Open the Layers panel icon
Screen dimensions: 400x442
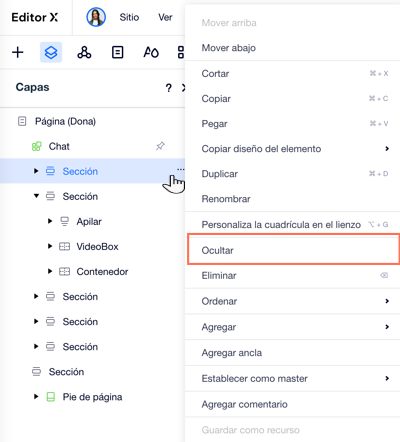(51, 52)
